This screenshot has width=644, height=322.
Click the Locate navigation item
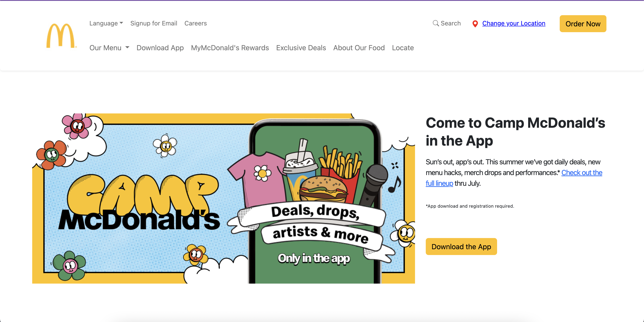click(403, 48)
